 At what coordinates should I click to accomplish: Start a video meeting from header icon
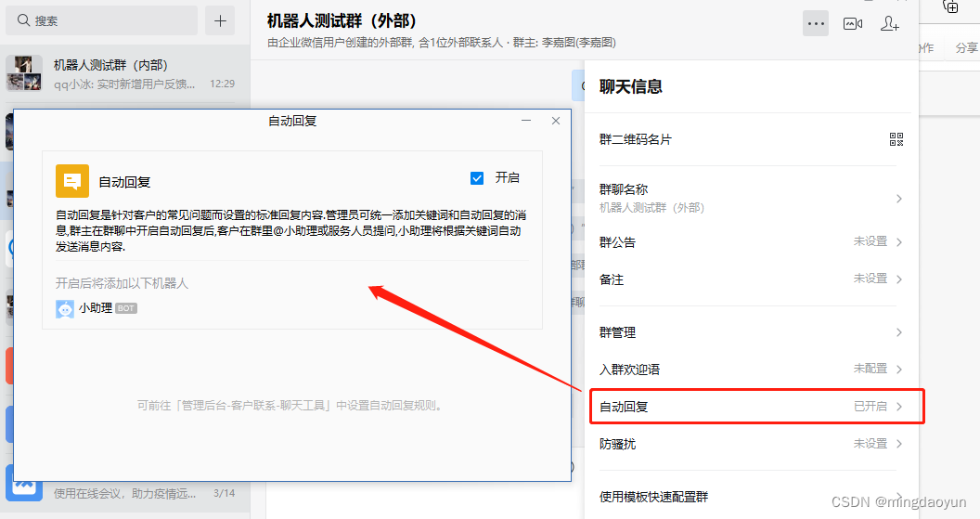coord(853,24)
